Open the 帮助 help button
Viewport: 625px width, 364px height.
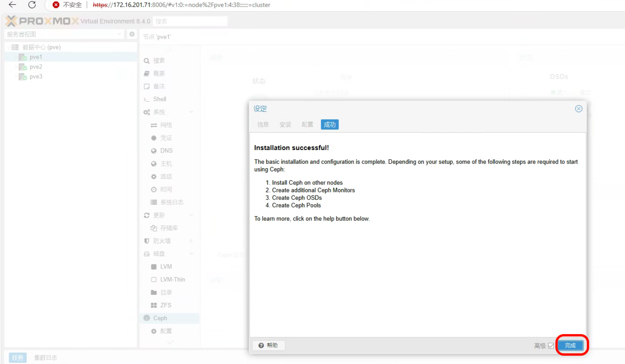pyautogui.click(x=268, y=345)
